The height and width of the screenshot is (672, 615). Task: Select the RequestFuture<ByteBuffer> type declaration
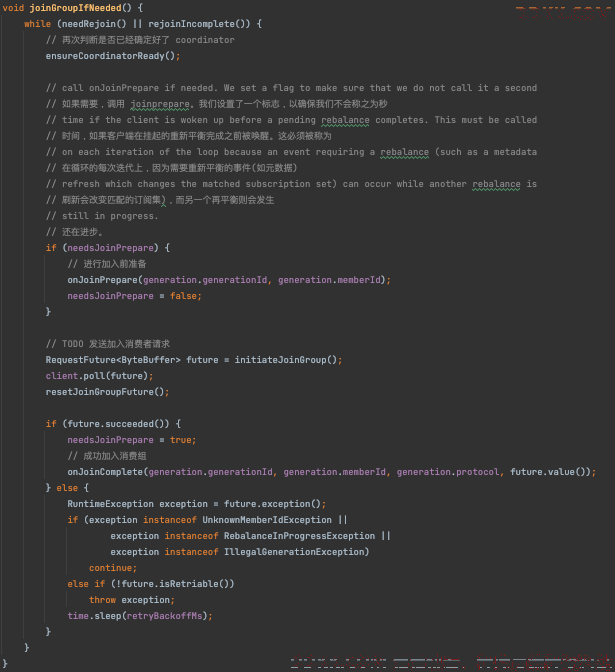pyautogui.click(x=113, y=360)
